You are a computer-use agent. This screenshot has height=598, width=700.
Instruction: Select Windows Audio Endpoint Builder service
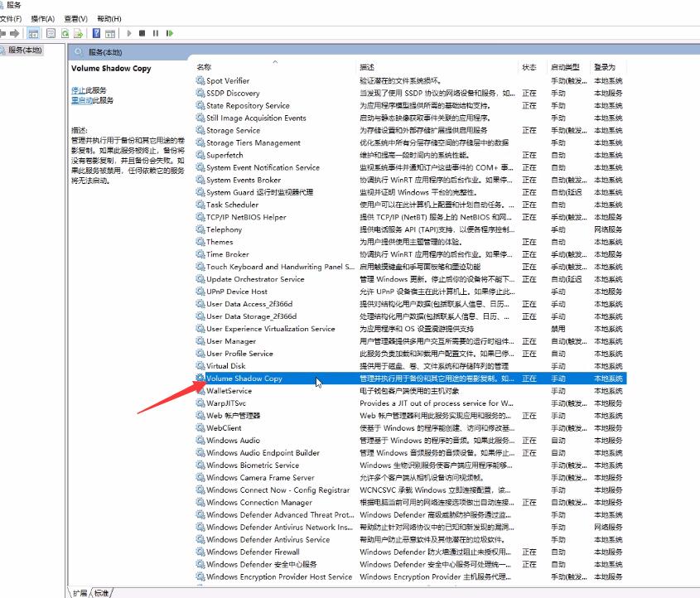[411, 452]
